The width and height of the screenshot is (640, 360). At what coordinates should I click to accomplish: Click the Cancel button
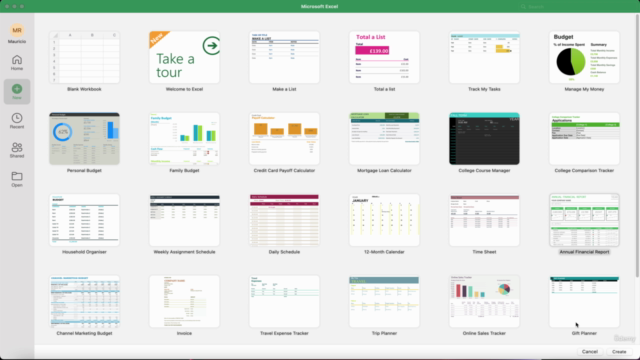tap(589, 351)
